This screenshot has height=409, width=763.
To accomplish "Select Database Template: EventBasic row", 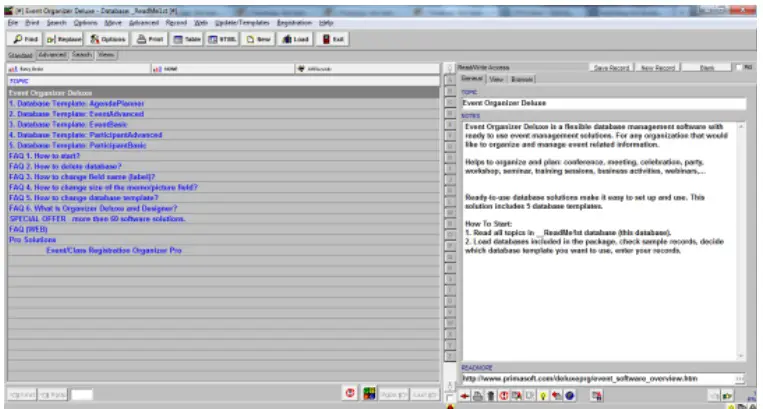I will point(223,124).
